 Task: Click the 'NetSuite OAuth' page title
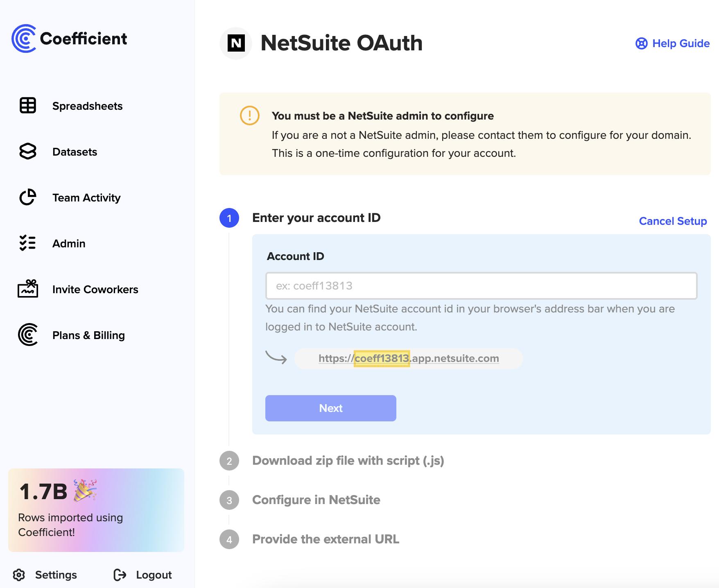341,43
